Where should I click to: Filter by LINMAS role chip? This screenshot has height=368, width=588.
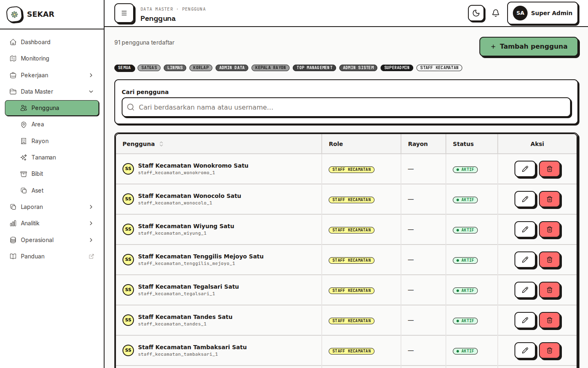[175, 68]
